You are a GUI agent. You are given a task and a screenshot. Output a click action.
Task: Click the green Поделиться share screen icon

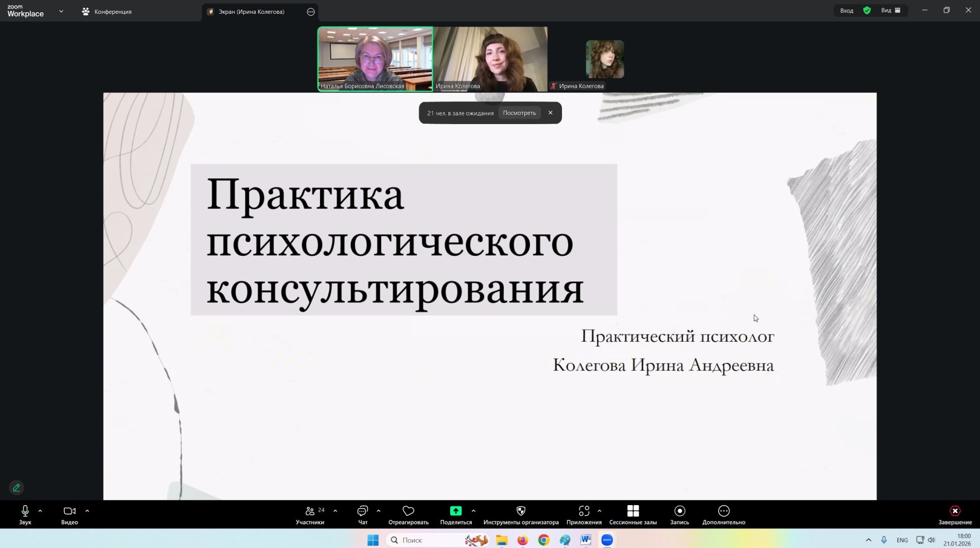click(456, 511)
